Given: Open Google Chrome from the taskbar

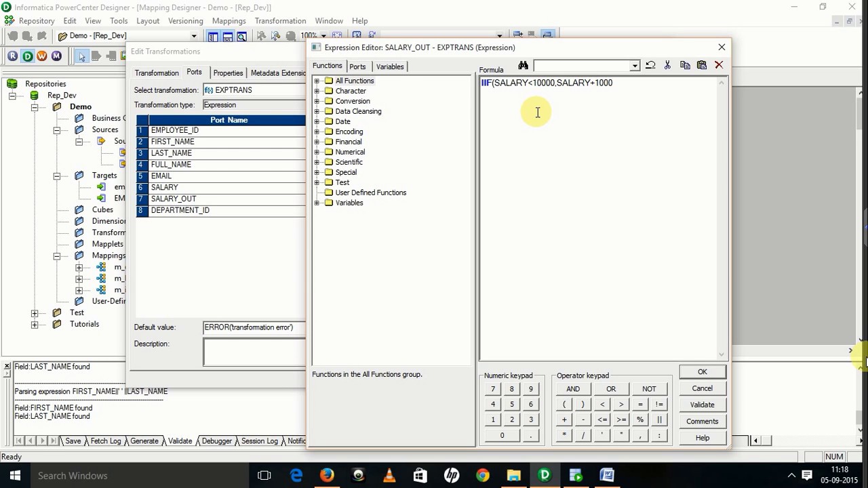Looking at the screenshot, I should click(483, 475).
